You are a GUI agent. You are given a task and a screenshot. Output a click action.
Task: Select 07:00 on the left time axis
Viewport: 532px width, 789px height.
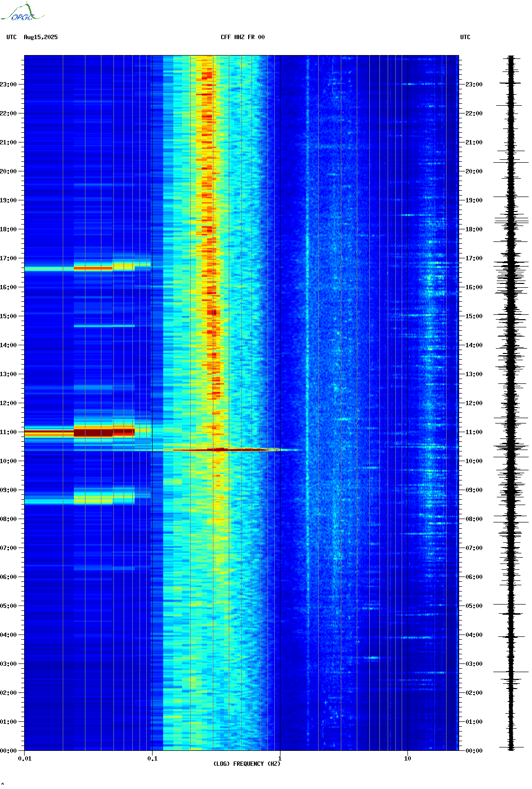8,548
